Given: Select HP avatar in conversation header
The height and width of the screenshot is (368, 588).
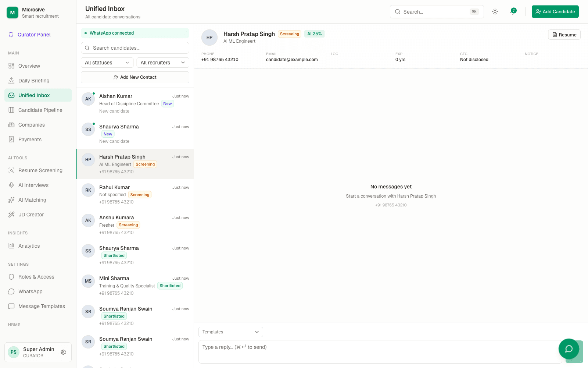Looking at the screenshot, I should pyautogui.click(x=209, y=38).
